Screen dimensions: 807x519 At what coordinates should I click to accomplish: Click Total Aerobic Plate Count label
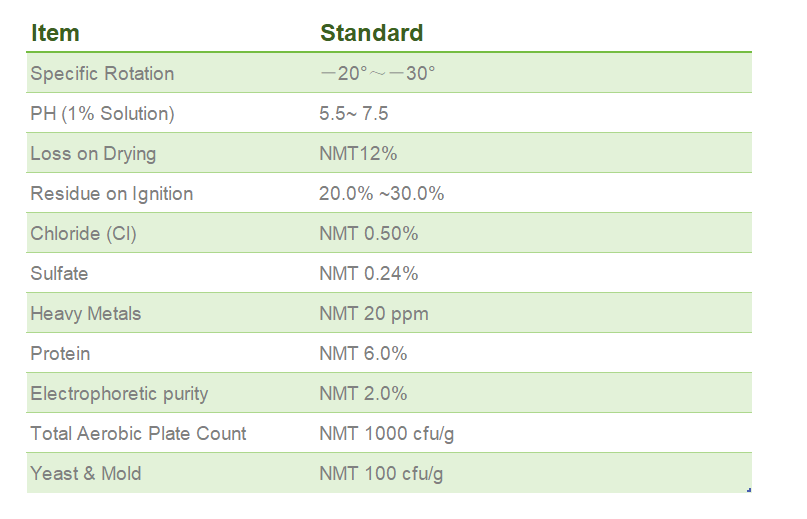[x=138, y=434]
